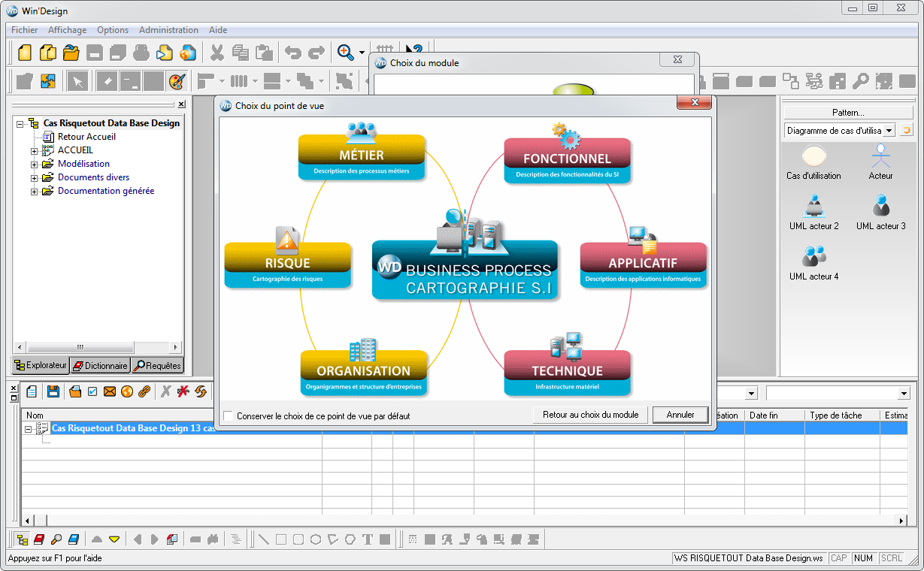Click the magnifier icon in bottom toolbar
The image size is (924, 571).
point(56,539)
